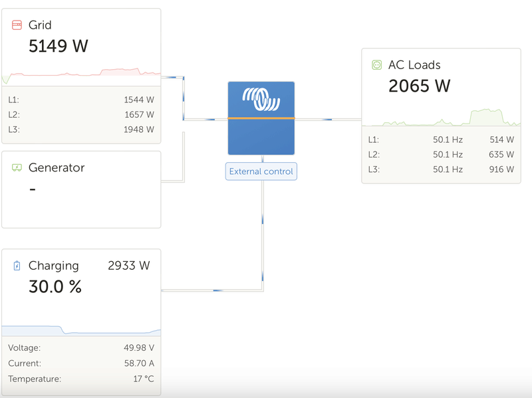Screen dimensions: 532x398
Task: Click the Grid L1: label
Action: pyautogui.click(x=14, y=100)
